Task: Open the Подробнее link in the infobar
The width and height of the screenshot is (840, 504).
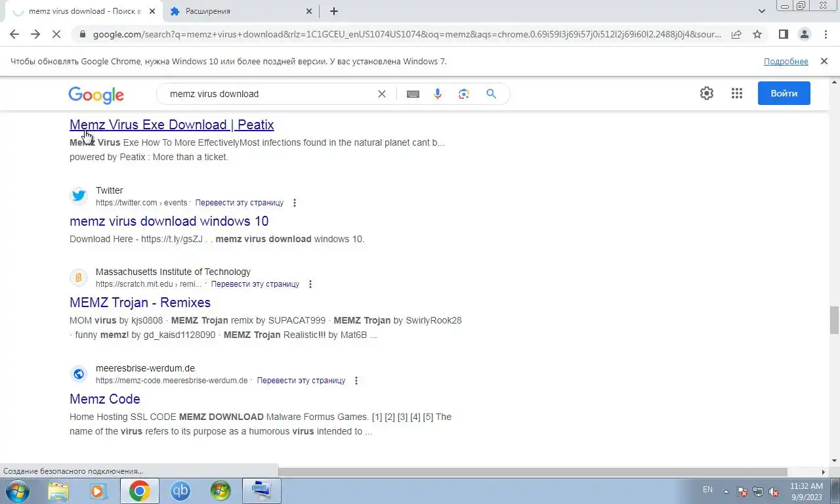Action: tap(786, 61)
